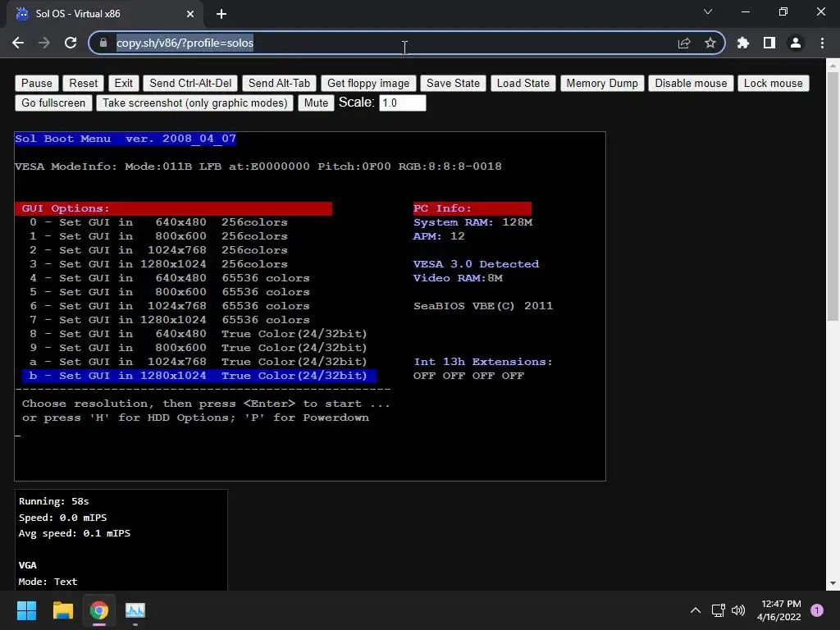Click the Running: 58s status line

[53, 501]
